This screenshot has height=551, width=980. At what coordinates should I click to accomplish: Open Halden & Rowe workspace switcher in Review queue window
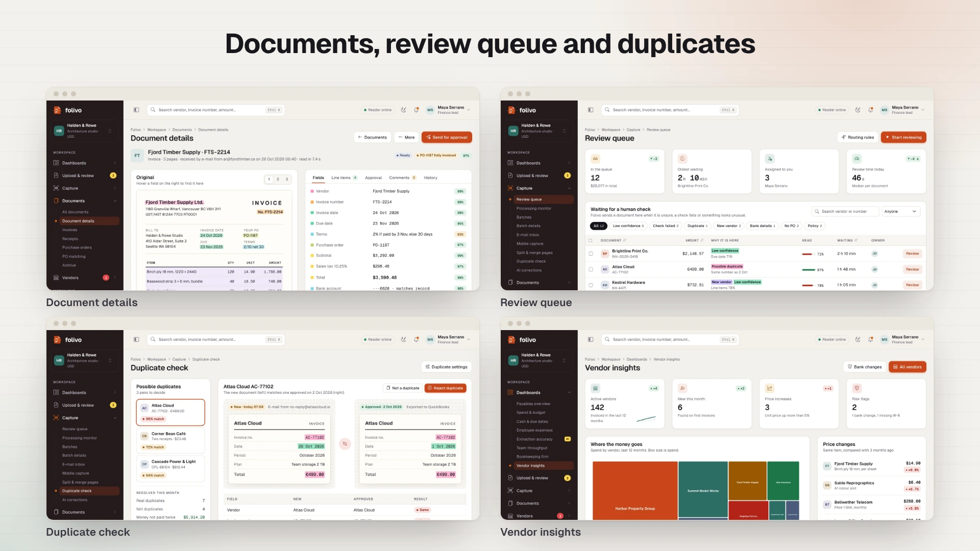coord(538,131)
